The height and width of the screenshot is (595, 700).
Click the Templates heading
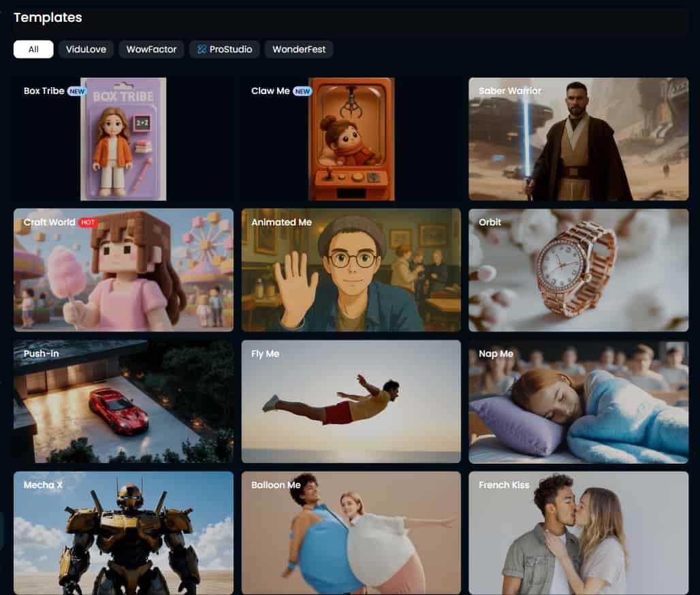(48, 18)
